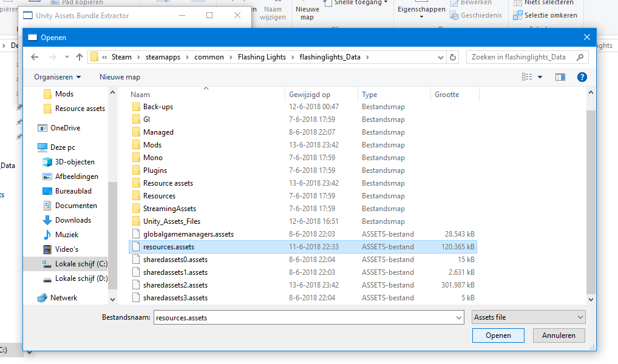Select sharedassets3.assets file
Viewport: 618px width, 364px height.
(175, 298)
